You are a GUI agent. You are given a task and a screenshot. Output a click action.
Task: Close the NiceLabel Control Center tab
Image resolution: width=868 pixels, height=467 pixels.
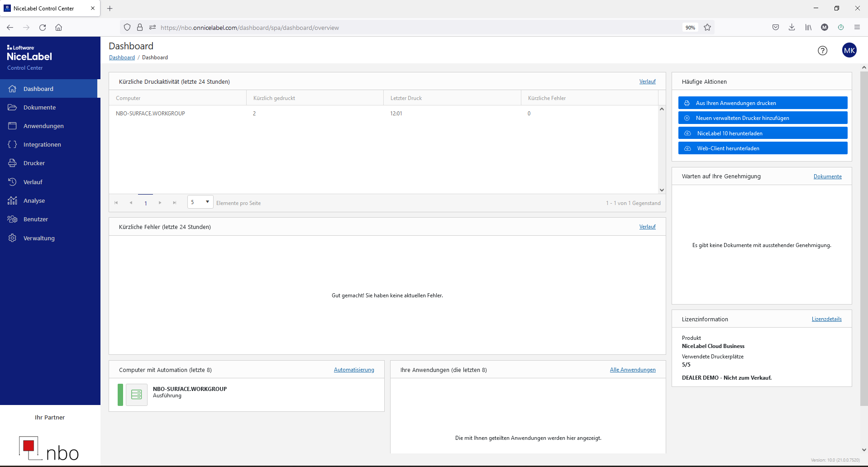tap(92, 8)
